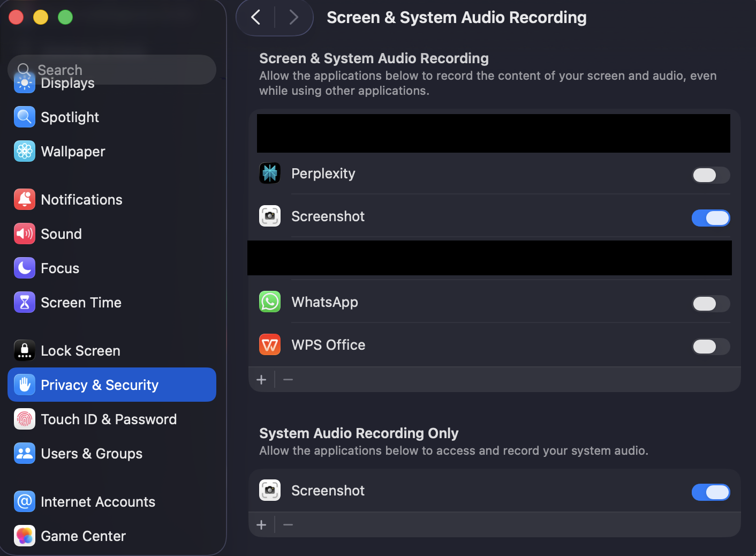Enable WPS Office recording switch

pos(710,347)
